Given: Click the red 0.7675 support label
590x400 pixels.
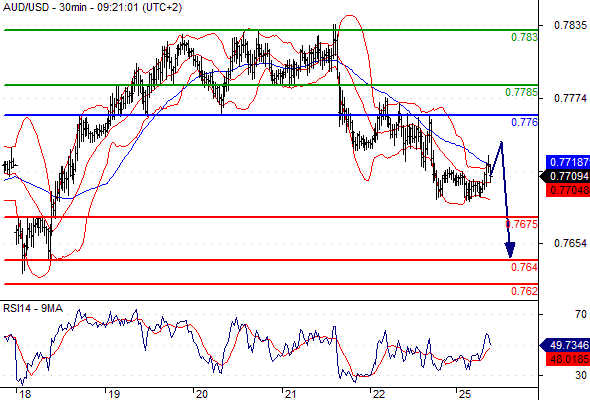Looking at the screenshot, I should pos(522,224).
